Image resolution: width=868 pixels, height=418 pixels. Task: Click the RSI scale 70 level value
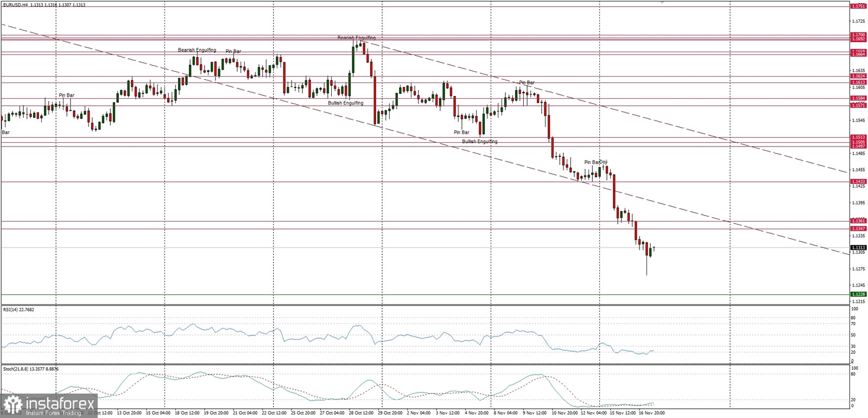pos(853,324)
